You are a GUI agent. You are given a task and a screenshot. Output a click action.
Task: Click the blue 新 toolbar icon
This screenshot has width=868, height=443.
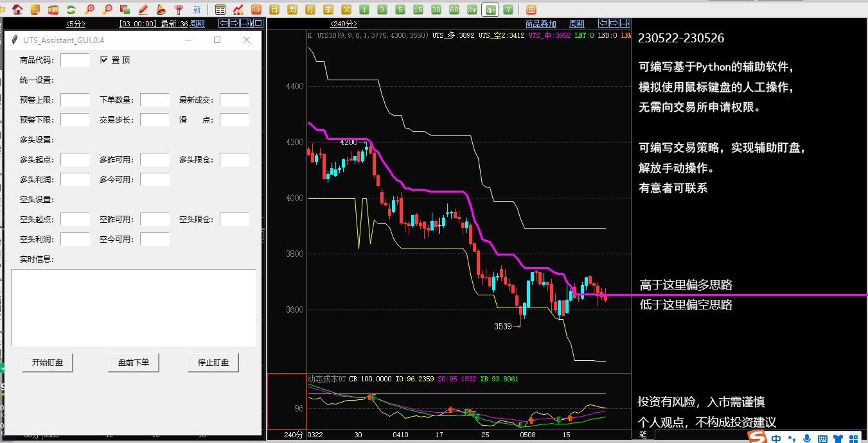[197, 9]
